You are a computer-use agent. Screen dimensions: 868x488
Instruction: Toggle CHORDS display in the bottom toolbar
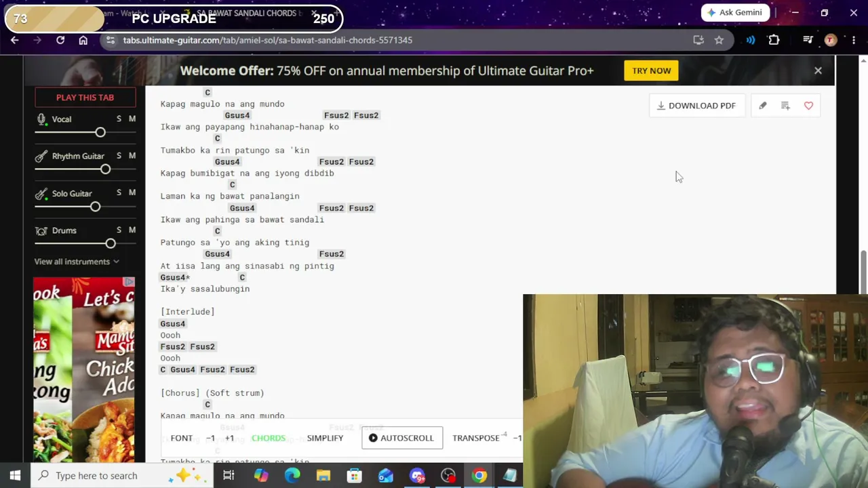click(x=269, y=438)
